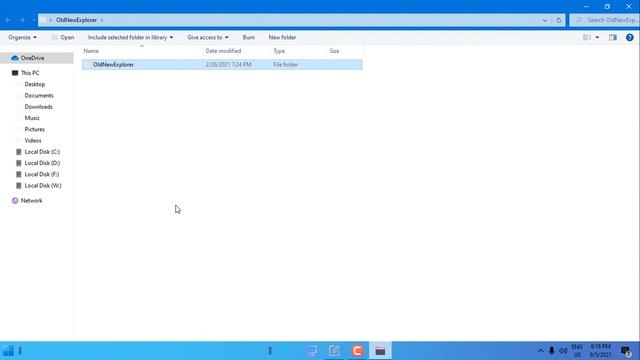Open the Windows Start button

8,351
